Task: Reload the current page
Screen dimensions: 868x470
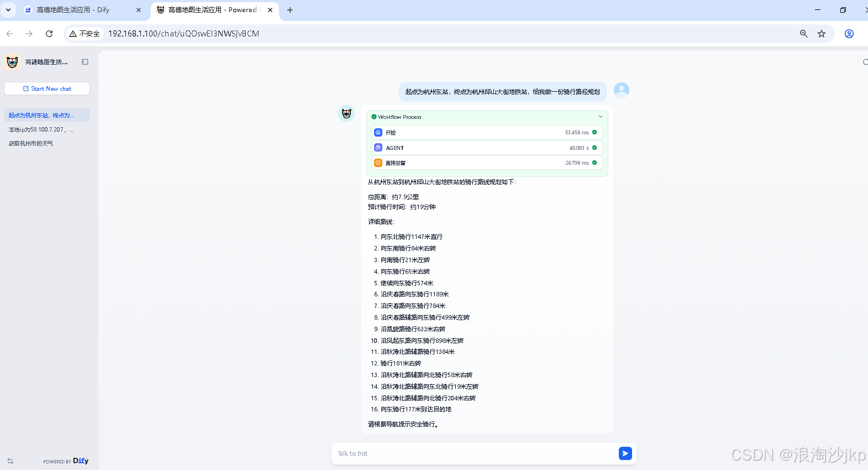Action: tap(49, 34)
